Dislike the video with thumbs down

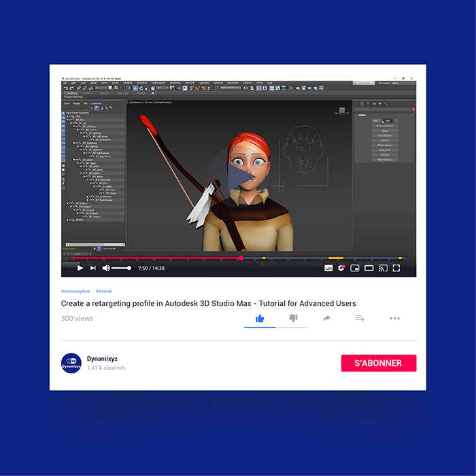coord(293,318)
